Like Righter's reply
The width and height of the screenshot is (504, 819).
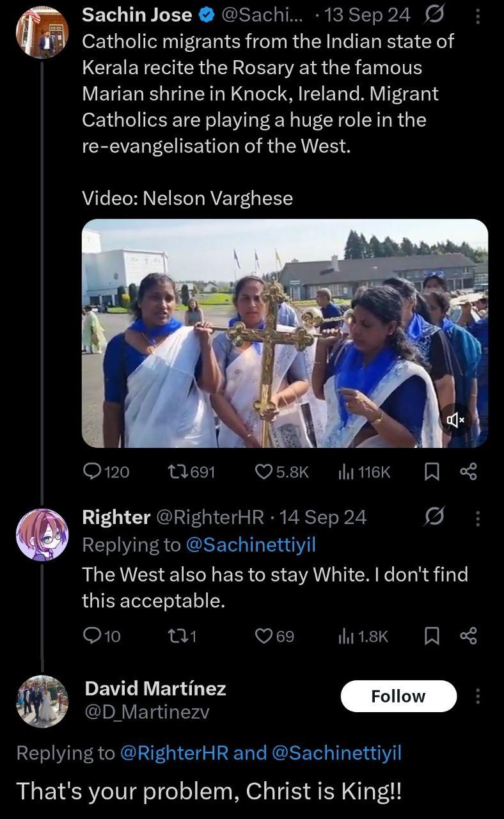tap(264, 635)
